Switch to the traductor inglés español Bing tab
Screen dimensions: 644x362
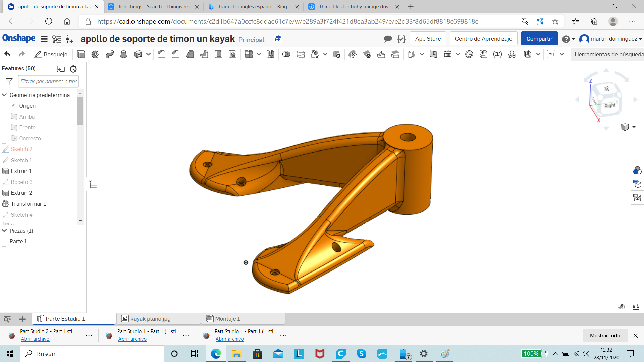pyautogui.click(x=253, y=7)
